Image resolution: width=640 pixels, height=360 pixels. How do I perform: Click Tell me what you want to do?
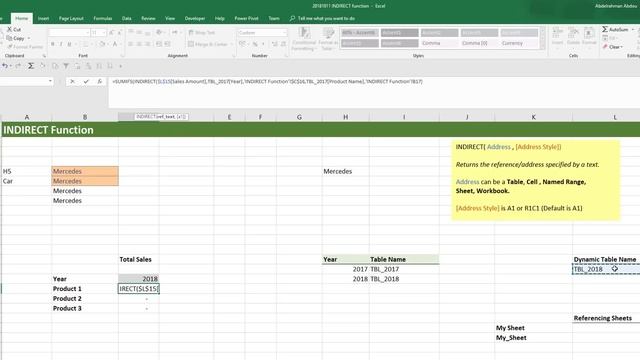click(322, 18)
